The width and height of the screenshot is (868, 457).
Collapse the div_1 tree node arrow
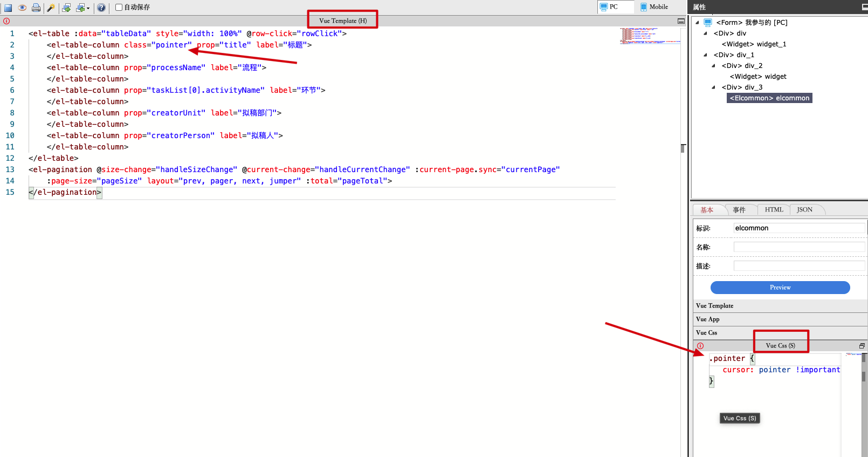point(705,55)
